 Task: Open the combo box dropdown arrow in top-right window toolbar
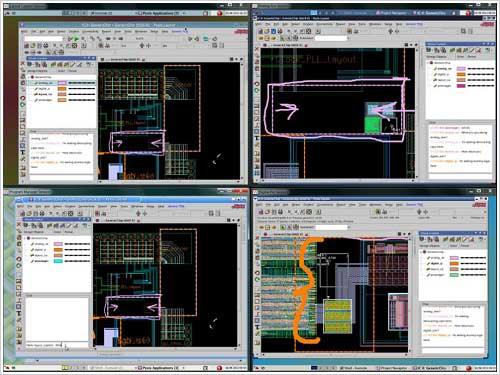coord(347,38)
